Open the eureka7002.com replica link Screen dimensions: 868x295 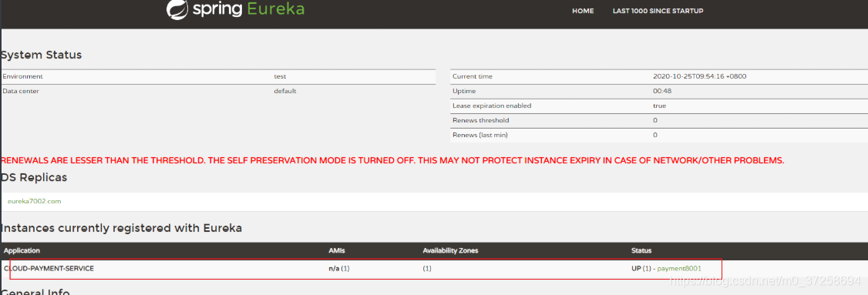[x=35, y=202]
